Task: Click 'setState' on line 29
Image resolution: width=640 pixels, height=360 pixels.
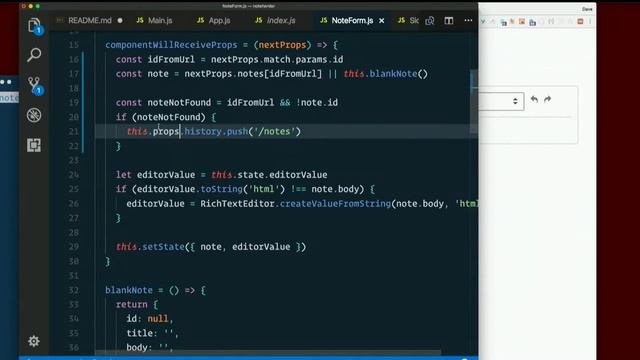Action: point(163,247)
